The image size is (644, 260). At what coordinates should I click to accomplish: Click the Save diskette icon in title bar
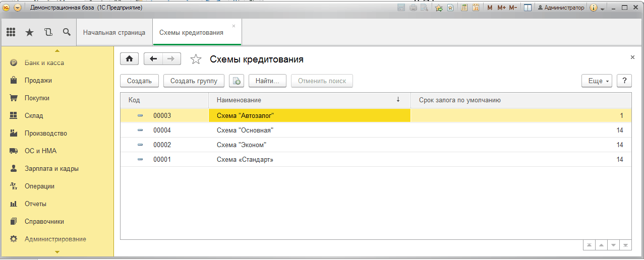click(401, 8)
